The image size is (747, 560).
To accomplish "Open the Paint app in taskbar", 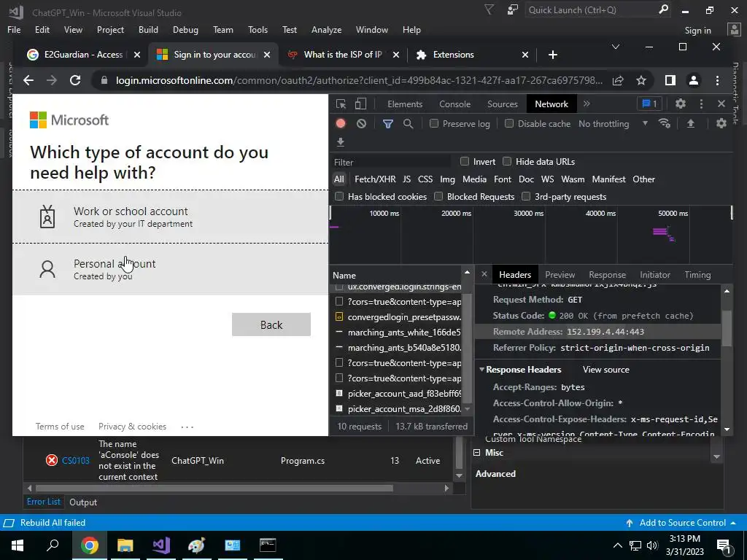I will point(196,545).
